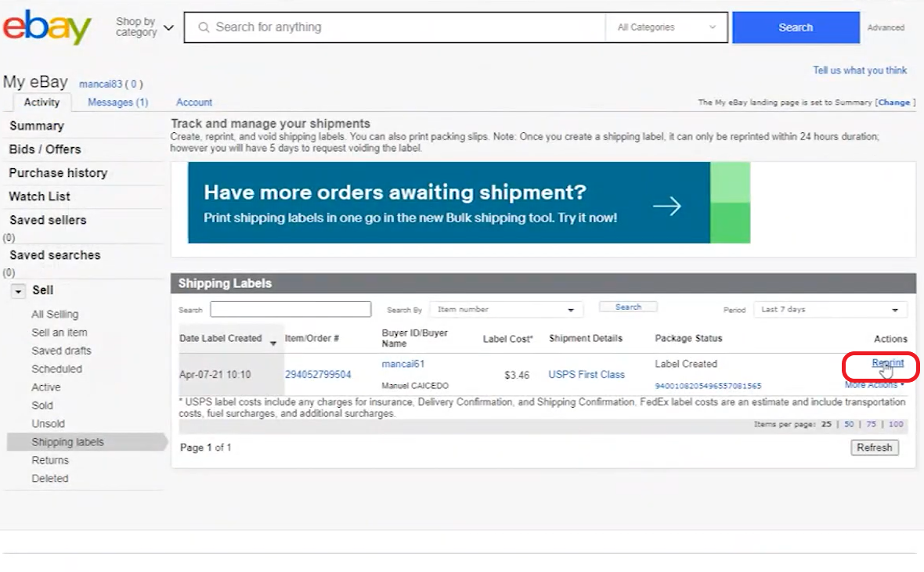
Task: Click the bulk shipping banner arrow
Action: (666, 206)
